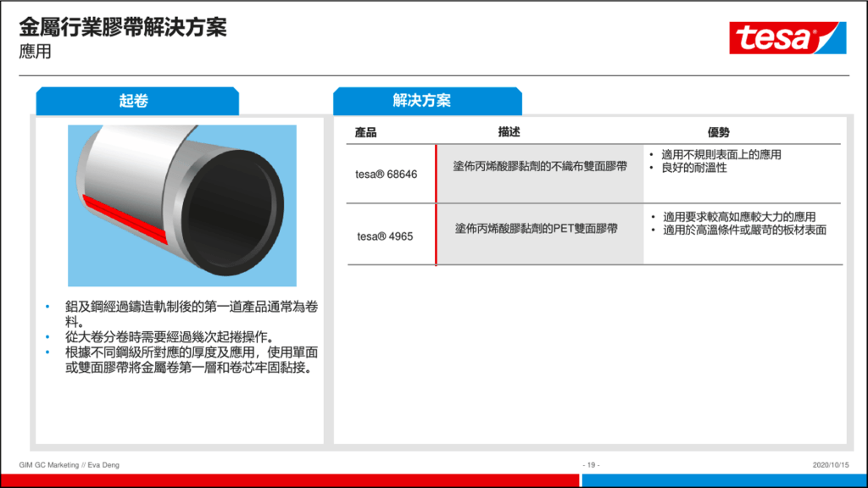
Task: Select the 適用於高溫條件 advantage bullet
Action: [x=743, y=230]
